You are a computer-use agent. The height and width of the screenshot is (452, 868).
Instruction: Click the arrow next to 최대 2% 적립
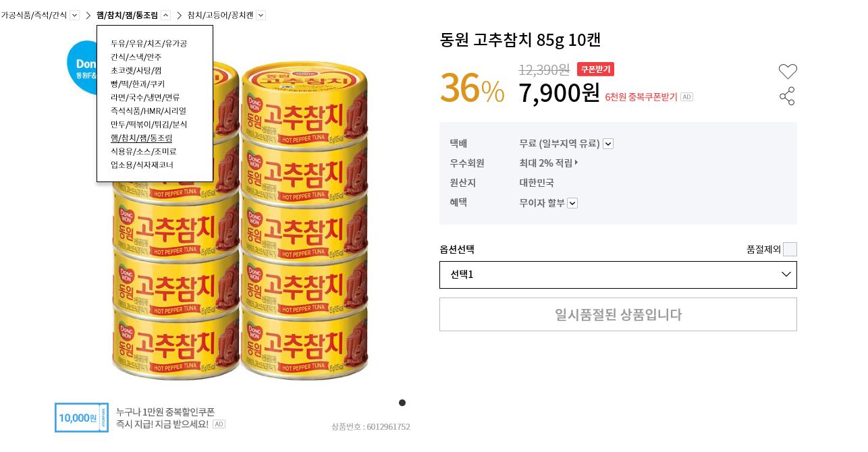pyautogui.click(x=576, y=163)
